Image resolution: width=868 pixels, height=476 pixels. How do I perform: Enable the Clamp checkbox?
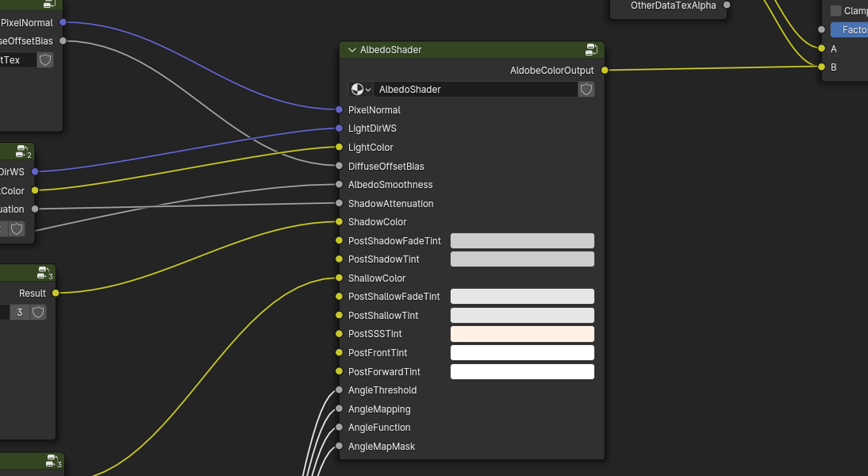(835, 11)
